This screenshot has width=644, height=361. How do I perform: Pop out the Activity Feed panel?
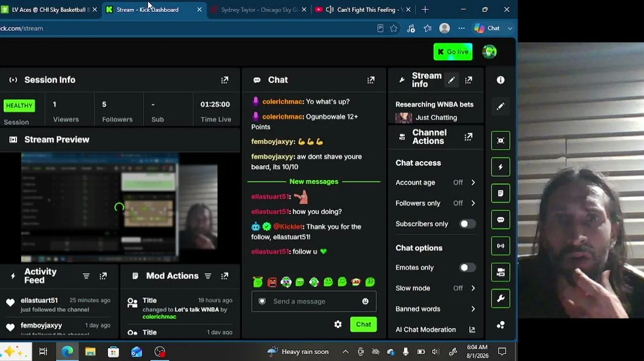(x=103, y=276)
